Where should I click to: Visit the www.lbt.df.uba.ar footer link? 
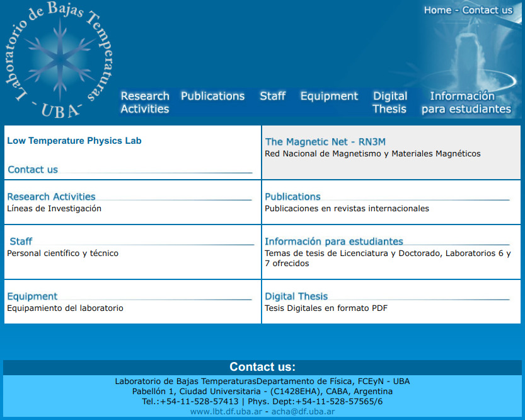pyautogui.click(x=226, y=412)
